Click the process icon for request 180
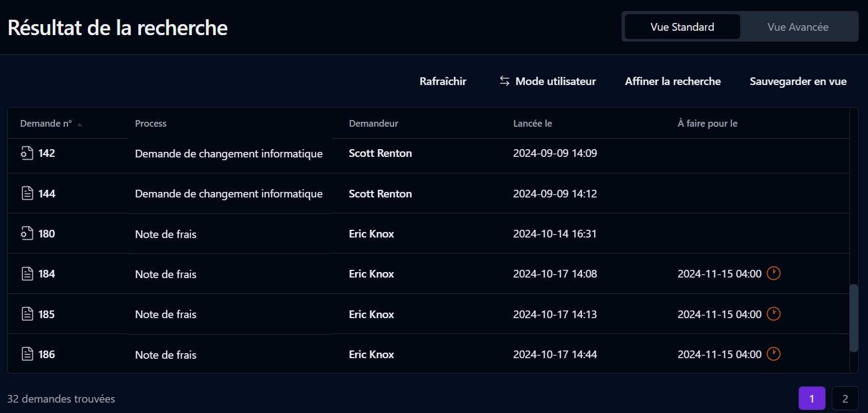 coord(27,234)
